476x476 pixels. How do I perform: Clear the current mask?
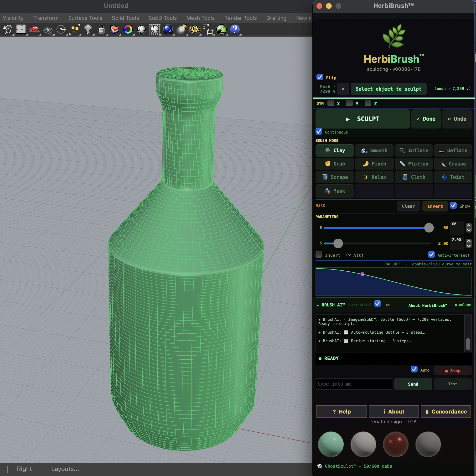coord(408,206)
